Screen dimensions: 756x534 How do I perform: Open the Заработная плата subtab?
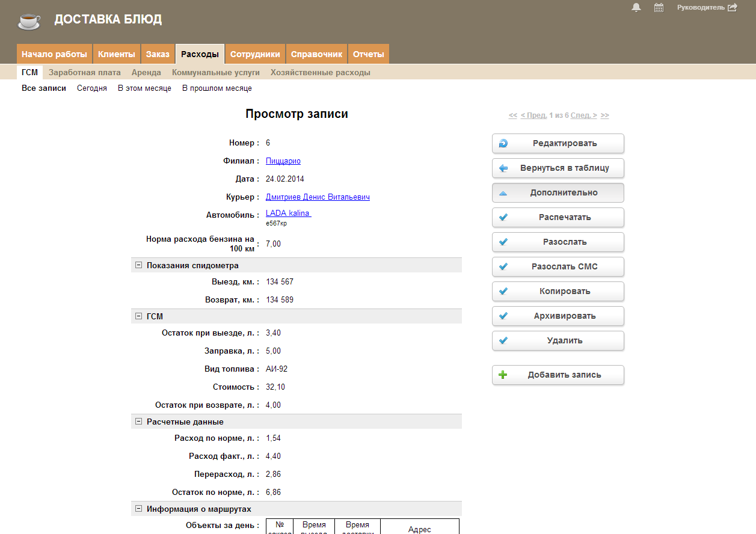pos(85,73)
